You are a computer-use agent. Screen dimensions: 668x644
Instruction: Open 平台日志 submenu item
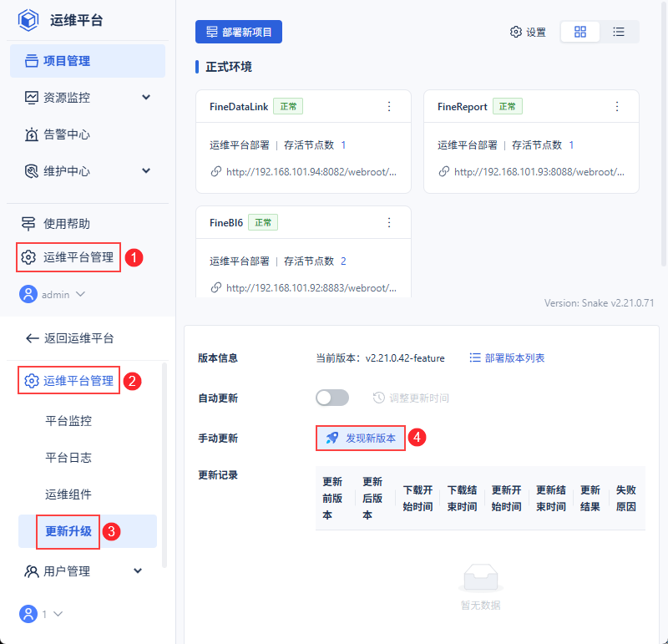pos(68,458)
